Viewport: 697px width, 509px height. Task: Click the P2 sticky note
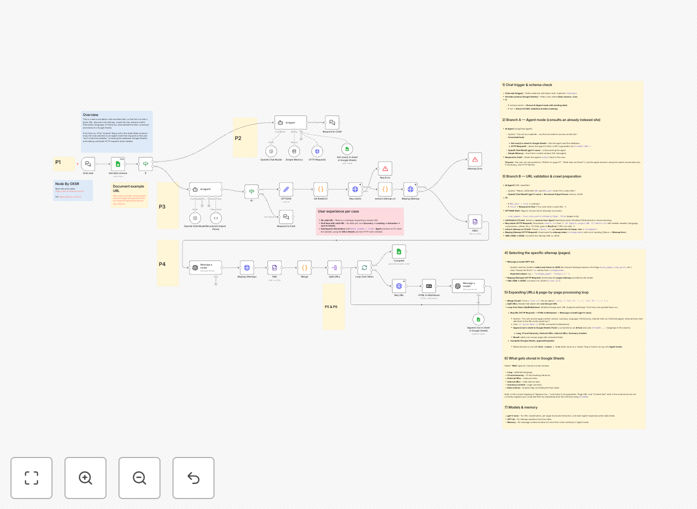pyautogui.click(x=245, y=137)
